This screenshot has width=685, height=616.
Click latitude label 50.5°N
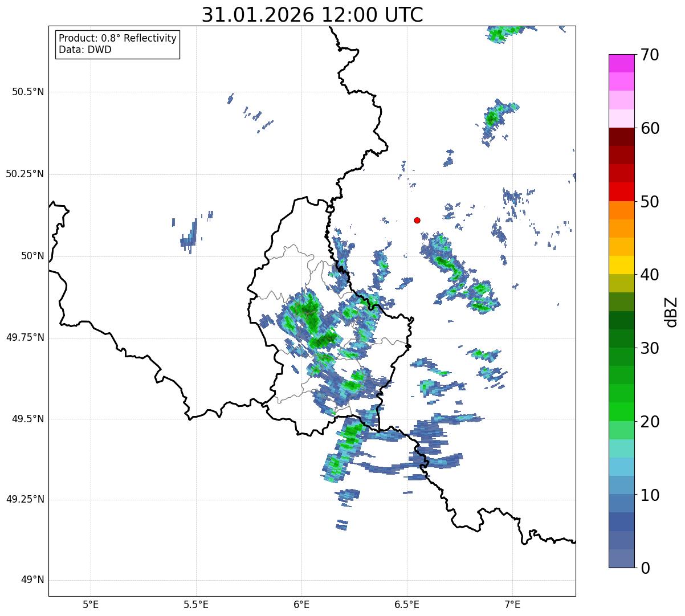pos(28,92)
